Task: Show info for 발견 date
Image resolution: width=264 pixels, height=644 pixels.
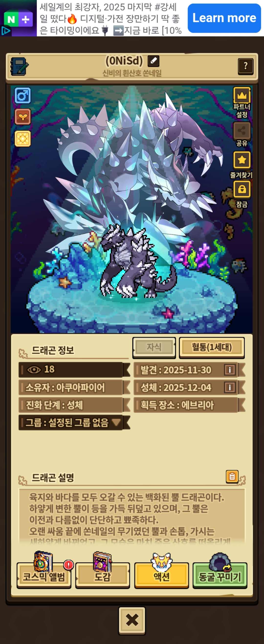Action: (230, 370)
